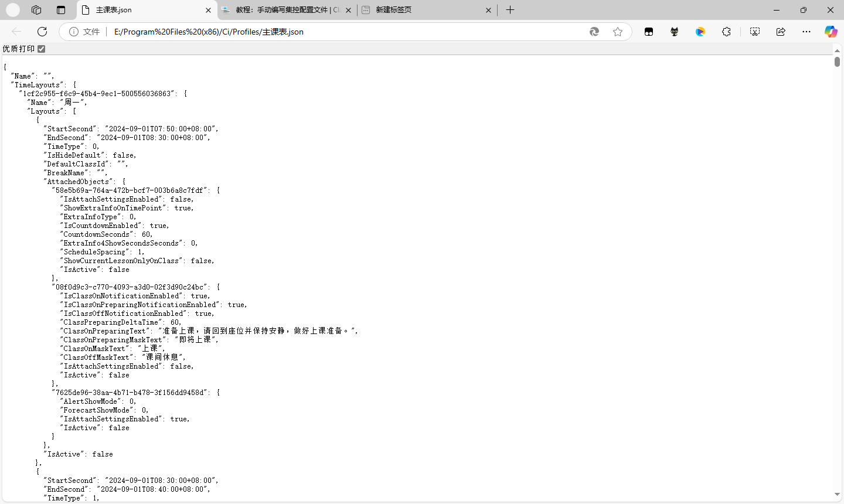
Task: Open the browser profile avatar menu
Action: click(13, 10)
